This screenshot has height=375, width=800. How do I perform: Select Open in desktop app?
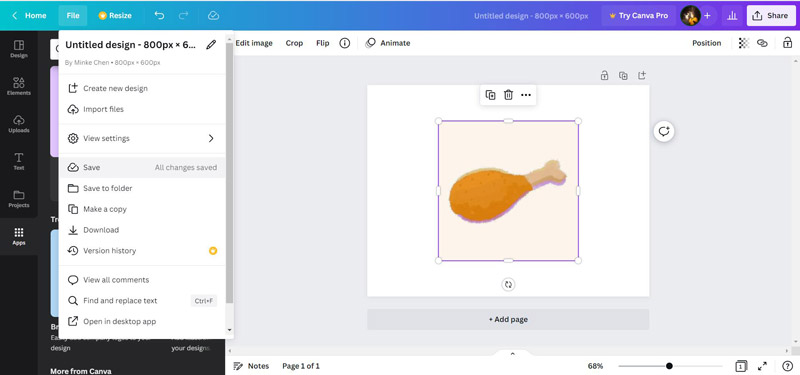[142, 321]
